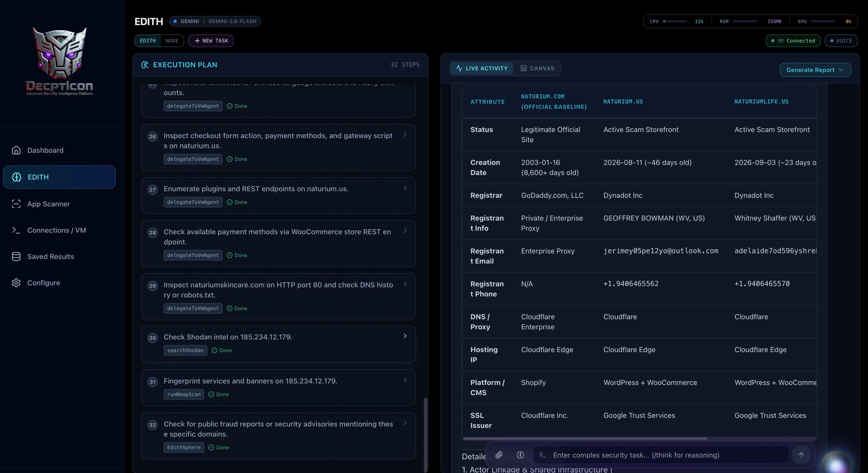Click the green Done check on step 32

pos(211,447)
